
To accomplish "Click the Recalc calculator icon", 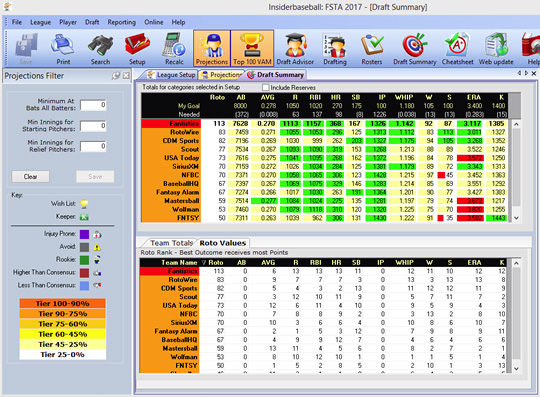I will click(x=174, y=48).
